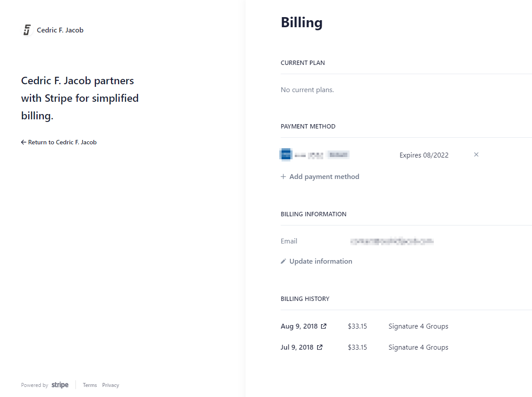The height and width of the screenshot is (397, 532).
Task: Click the blurred card brand icon
Action: 286,154
